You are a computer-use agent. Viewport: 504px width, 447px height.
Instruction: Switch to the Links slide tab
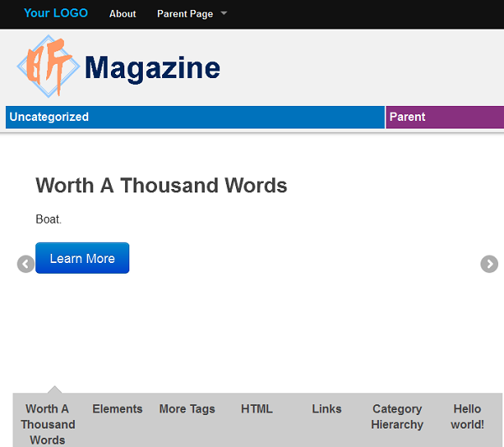pyautogui.click(x=327, y=409)
